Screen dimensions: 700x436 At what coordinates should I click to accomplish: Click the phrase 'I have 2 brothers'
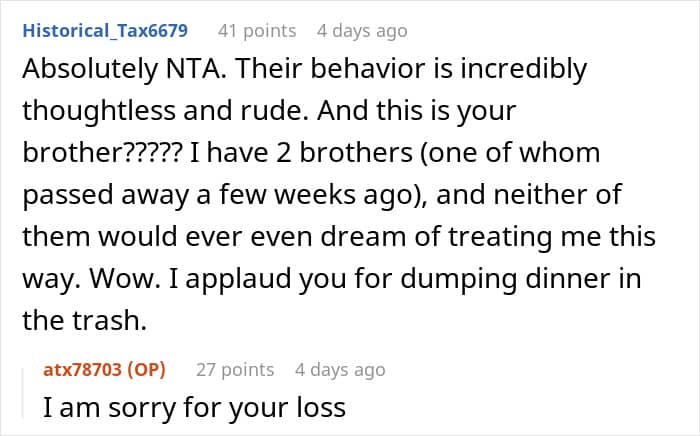pyautogui.click(x=301, y=153)
